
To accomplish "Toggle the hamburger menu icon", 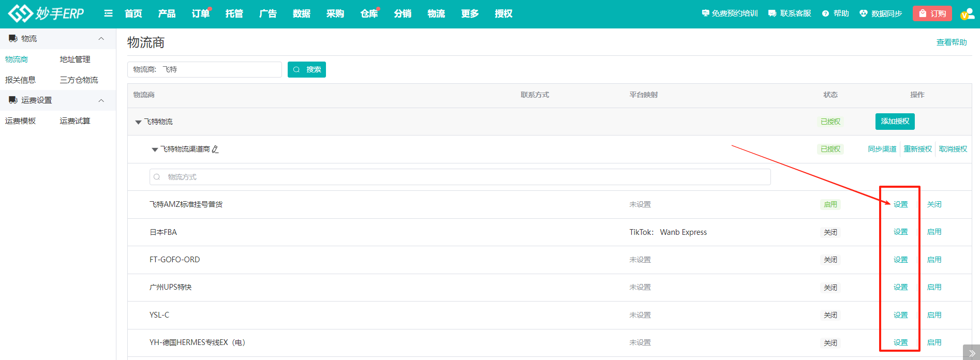I will (x=108, y=13).
